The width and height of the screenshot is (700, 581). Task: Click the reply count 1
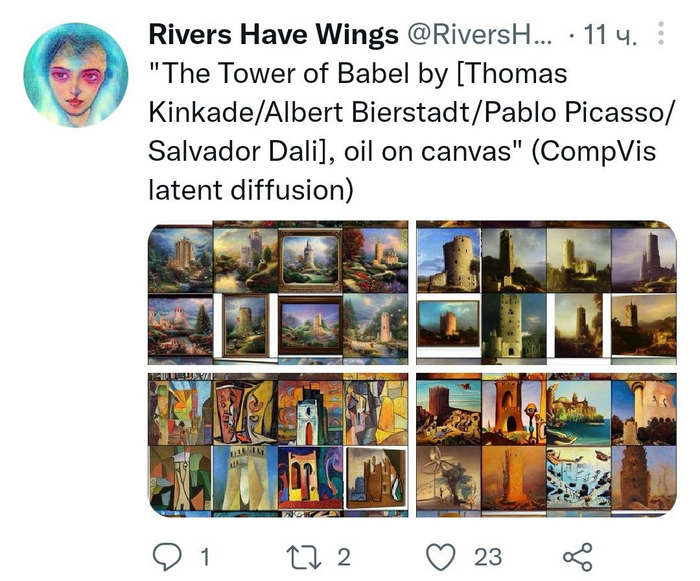point(205,557)
